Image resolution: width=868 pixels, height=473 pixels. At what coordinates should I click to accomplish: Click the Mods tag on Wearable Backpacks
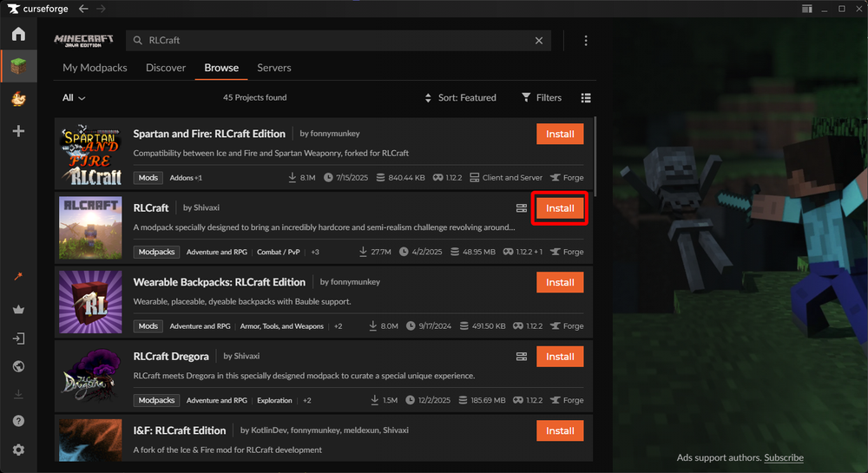(x=148, y=325)
